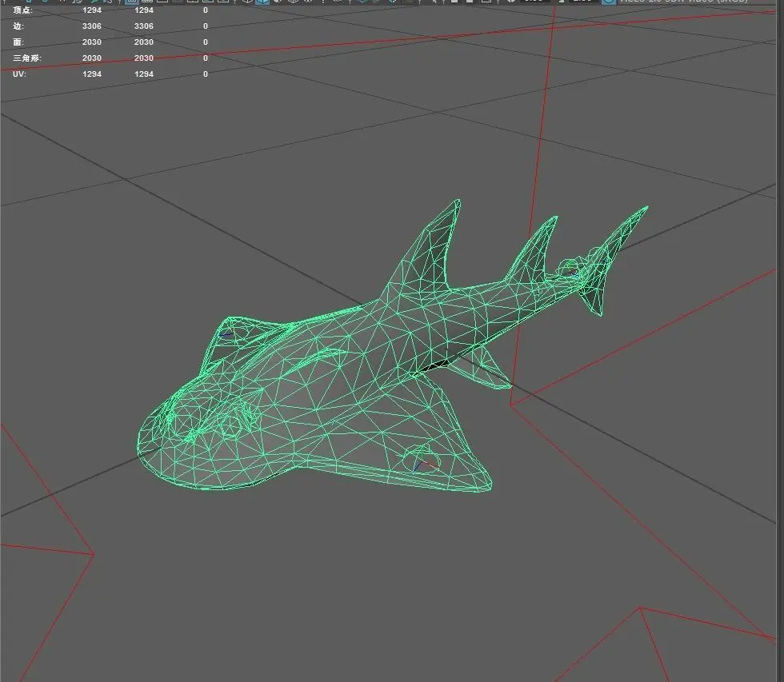This screenshot has width=784, height=682.
Task: Click the 三角形 label in the poly count HUD
Action: (x=27, y=58)
